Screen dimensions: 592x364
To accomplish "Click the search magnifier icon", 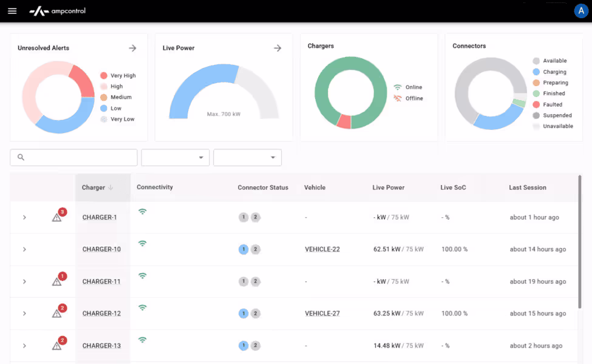I will coord(21,157).
